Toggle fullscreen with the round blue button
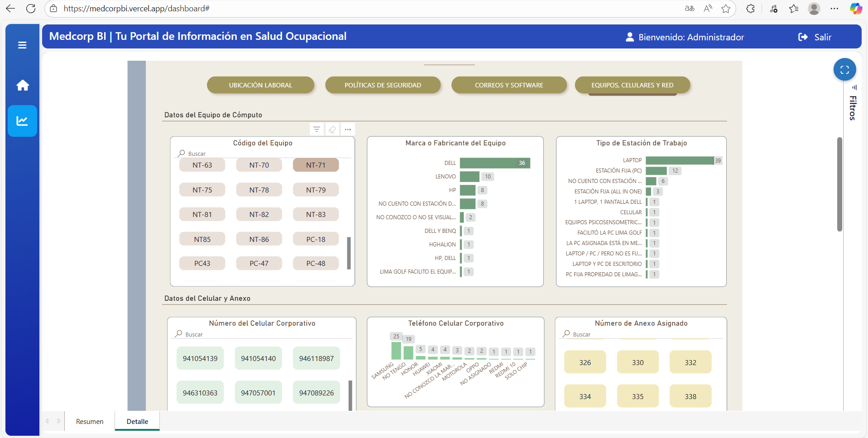The width and height of the screenshot is (868, 438). click(844, 70)
